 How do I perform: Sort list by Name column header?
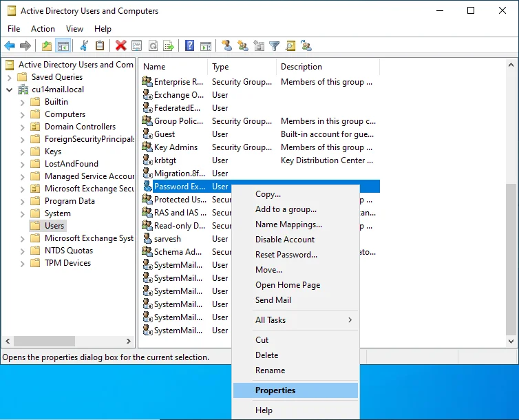pyautogui.click(x=174, y=67)
